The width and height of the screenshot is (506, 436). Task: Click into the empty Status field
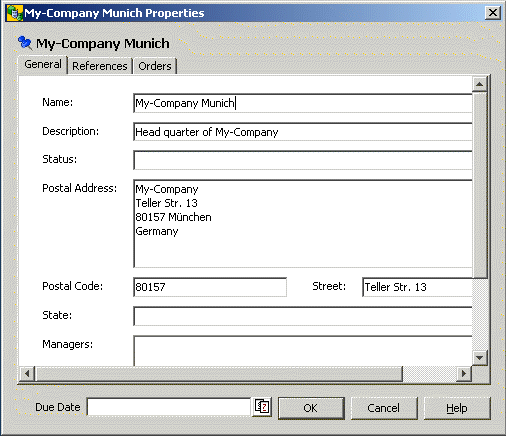click(303, 160)
